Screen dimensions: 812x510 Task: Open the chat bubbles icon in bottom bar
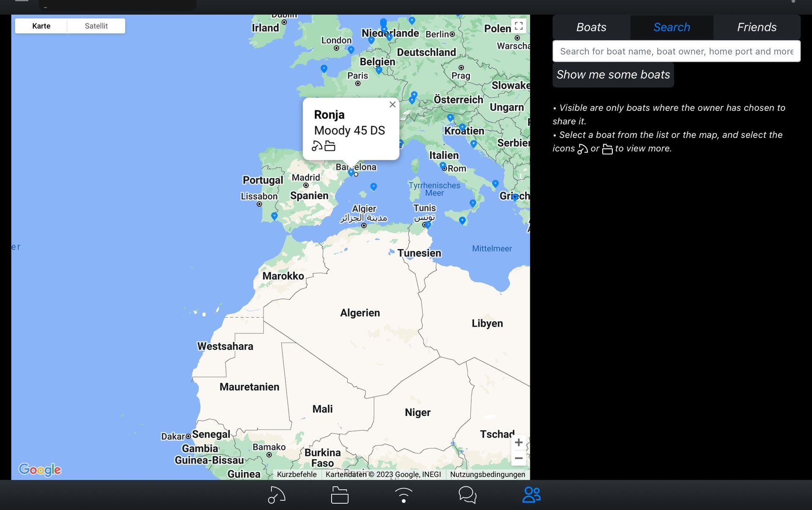point(467,495)
